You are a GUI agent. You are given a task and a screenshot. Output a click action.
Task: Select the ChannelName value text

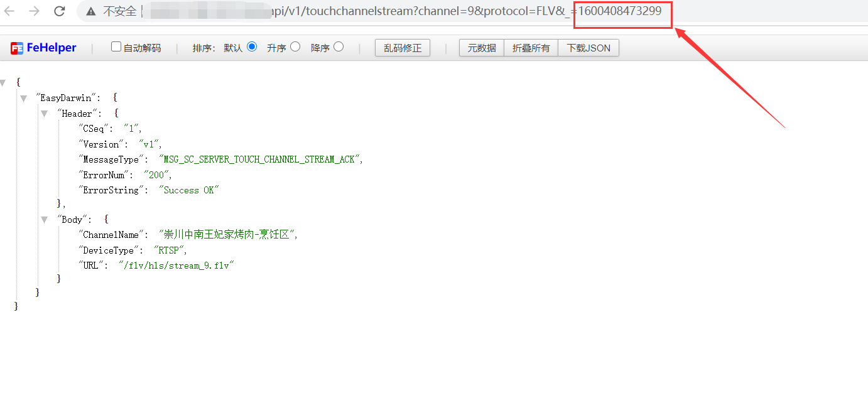[x=227, y=235]
